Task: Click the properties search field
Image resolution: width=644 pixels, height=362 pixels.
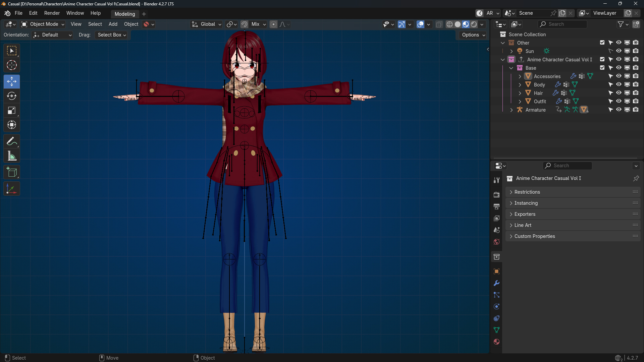Action: (x=568, y=166)
